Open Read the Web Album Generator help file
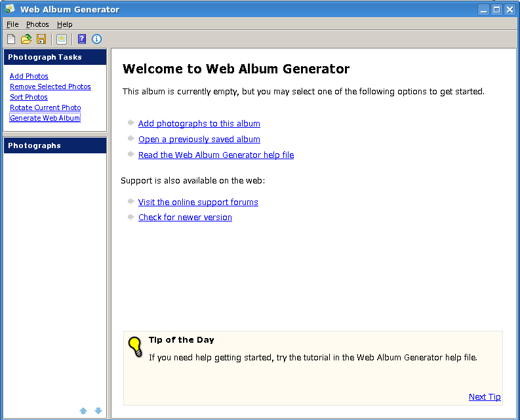Image resolution: width=520 pixels, height=420 pixels. click(x=216, y=155)
